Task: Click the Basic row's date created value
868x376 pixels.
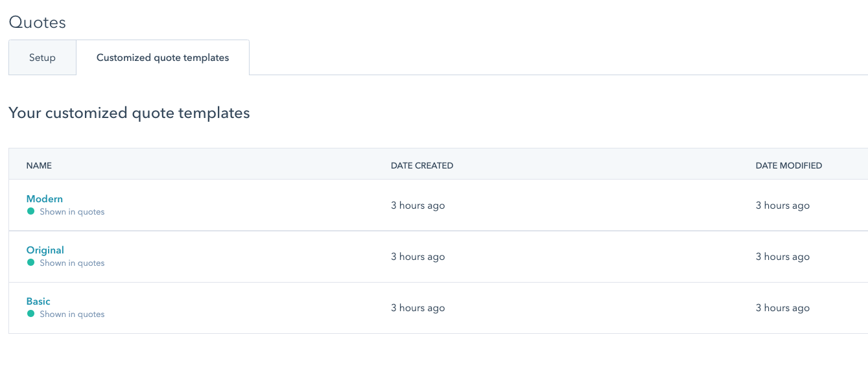Action: (418, 308)
